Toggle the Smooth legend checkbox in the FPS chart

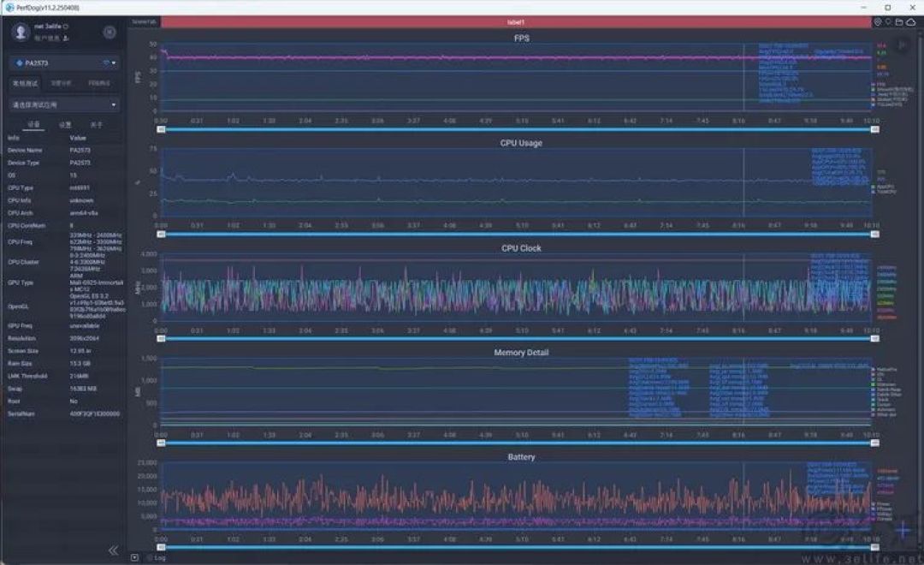pyautogui.click(x=874, y=90)
